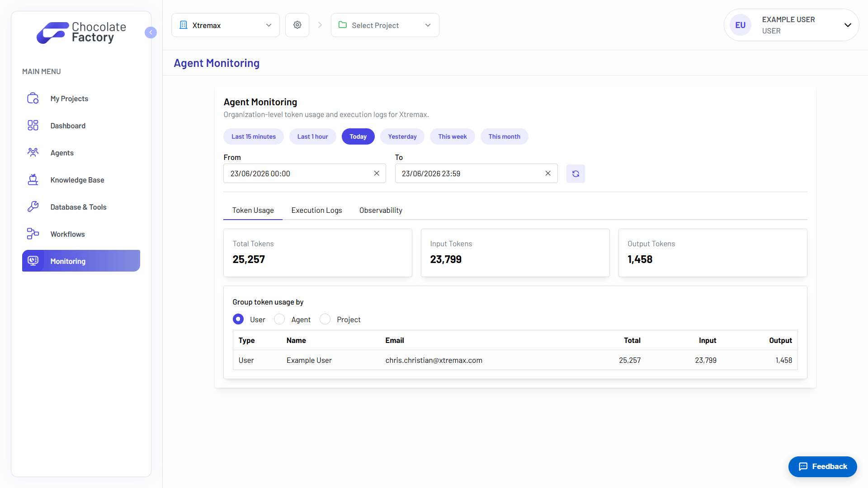The height and width of the screenshot is (488, 868).
Task: Open Workflows menu item
Action: (x=81, y=234)
